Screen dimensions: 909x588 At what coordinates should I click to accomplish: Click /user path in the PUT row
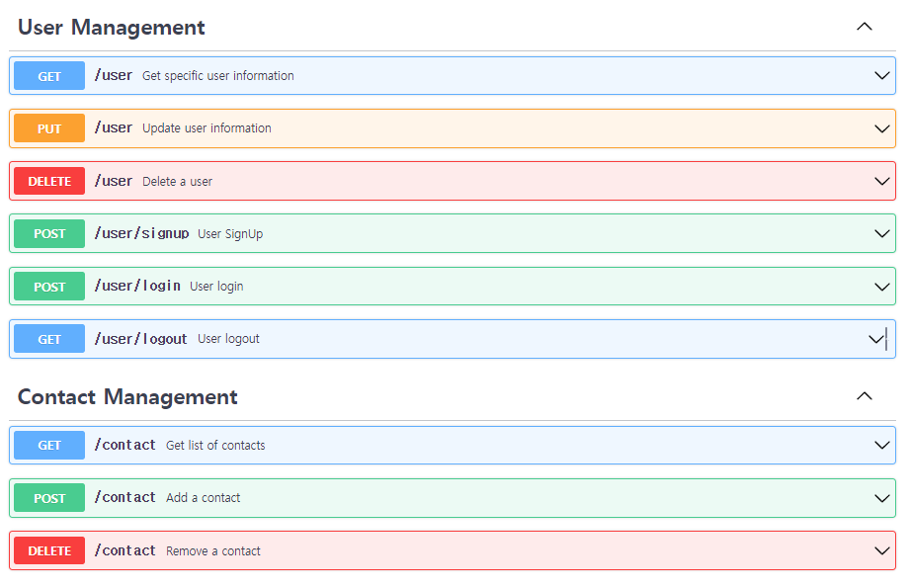click(114, 127)
